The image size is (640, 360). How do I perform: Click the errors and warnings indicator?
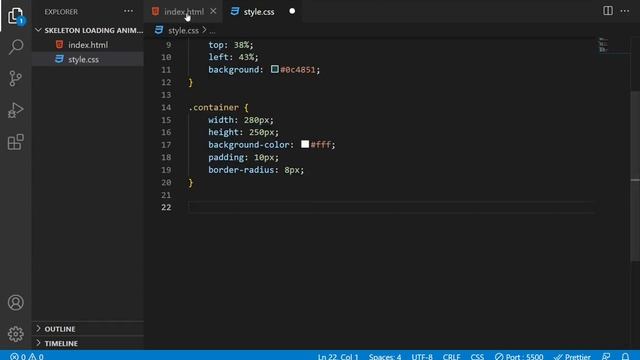(27, 356)
